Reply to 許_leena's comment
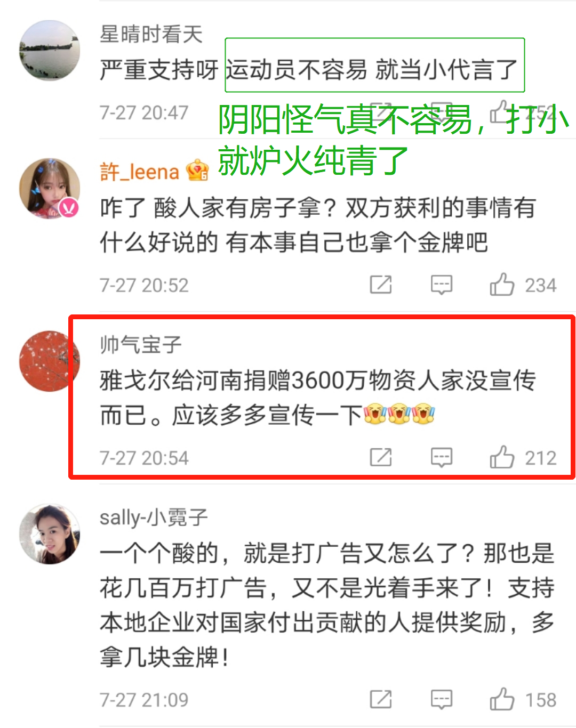Screen dimensions: 576x728 point(442,285)
